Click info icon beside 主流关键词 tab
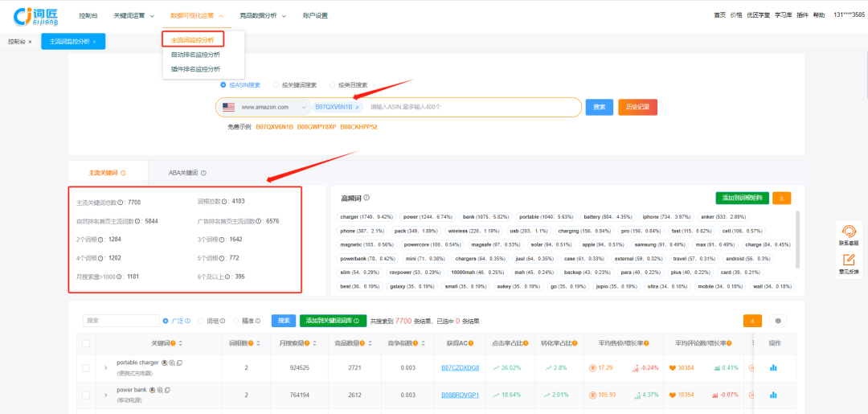 123,173
